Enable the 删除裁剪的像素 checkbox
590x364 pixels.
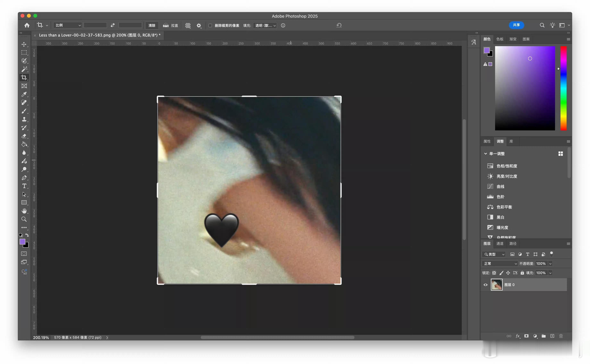tap(210, 25)
